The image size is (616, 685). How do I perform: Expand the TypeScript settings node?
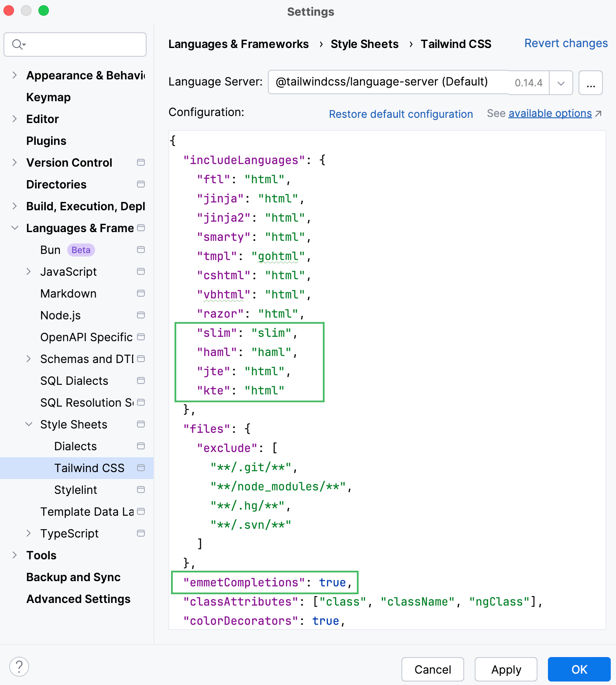coord(29,533)
